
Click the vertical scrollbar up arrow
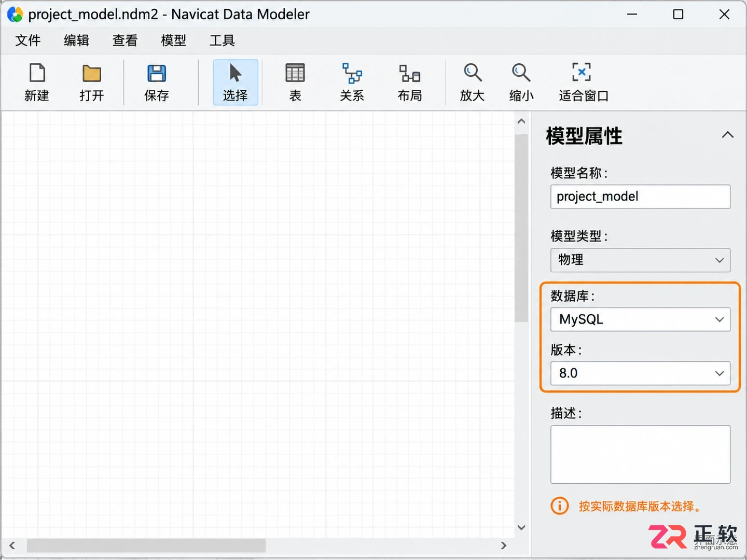[521, 121]
